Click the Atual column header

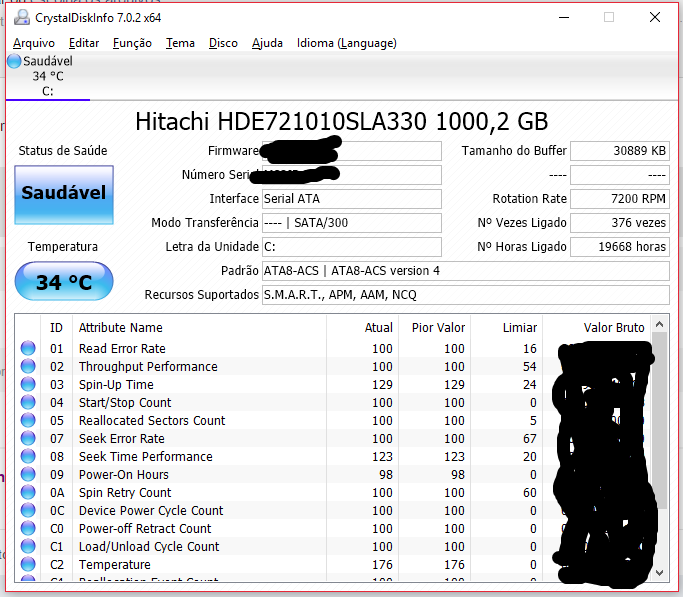pos(362,328)
